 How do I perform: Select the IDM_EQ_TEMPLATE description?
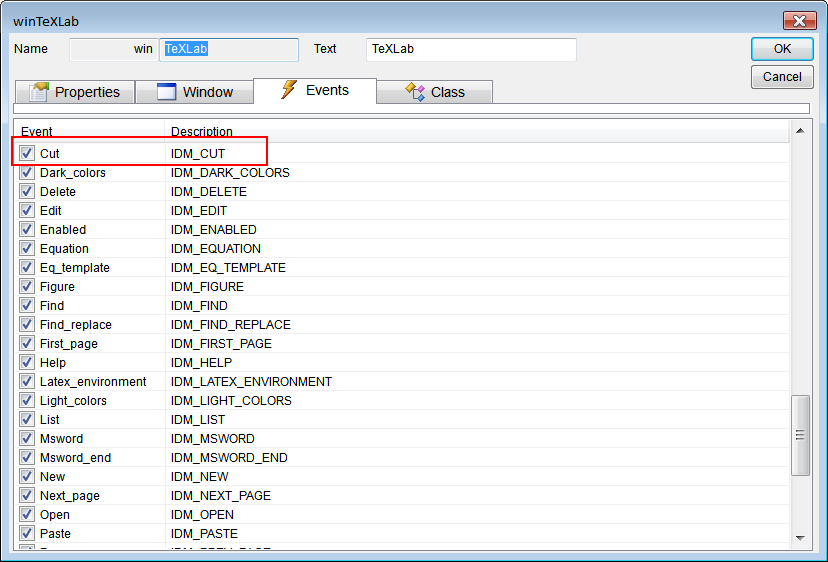pyautogui.click(x=228, y=268)
